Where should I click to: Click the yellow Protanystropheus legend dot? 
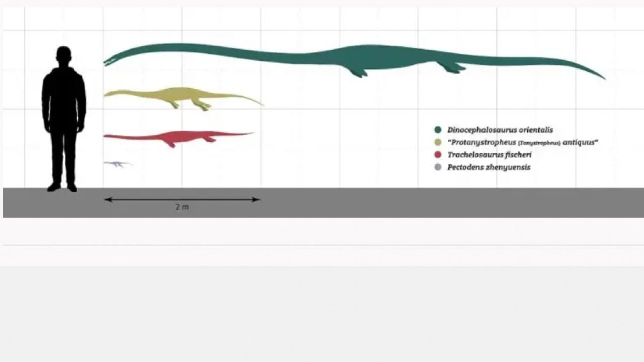tap(438, 142)
